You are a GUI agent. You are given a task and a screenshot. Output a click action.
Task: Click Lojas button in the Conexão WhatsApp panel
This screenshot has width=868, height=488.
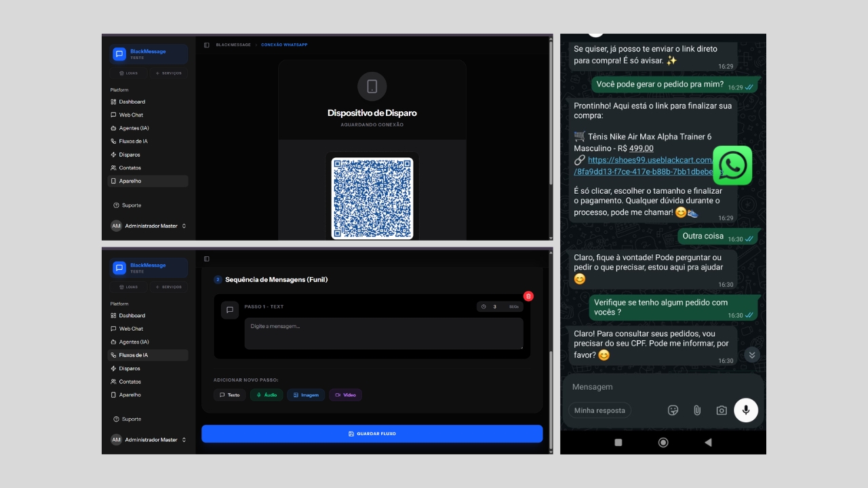(x=129, y=73)
